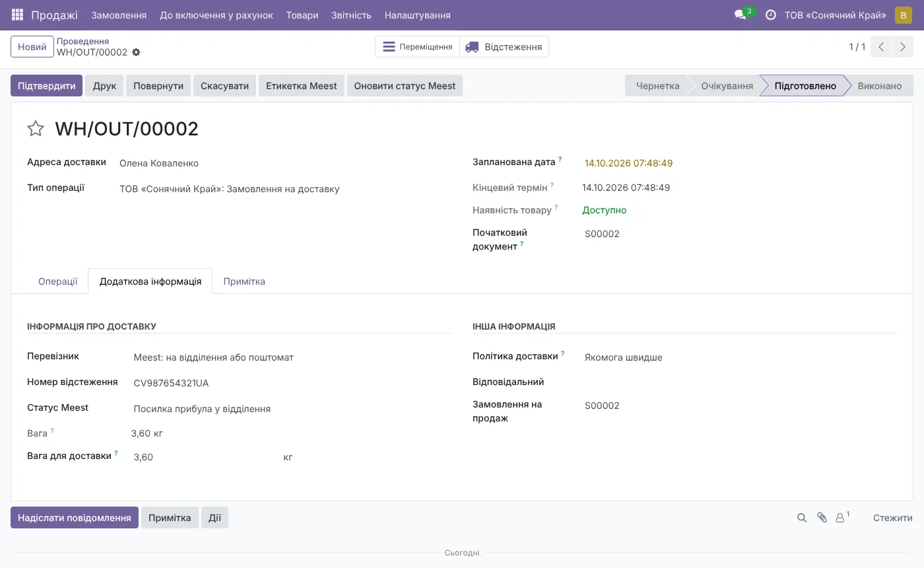Open the activities clock icon
Image resolution: width=924 pixels, height=568 pixels.
(770, 15)
